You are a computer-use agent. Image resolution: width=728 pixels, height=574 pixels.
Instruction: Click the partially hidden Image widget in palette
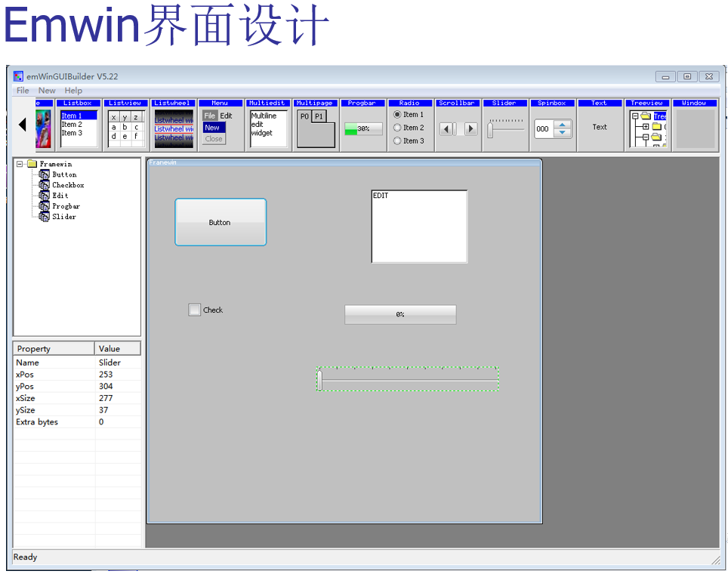pyautogui.click(x=44, y=125)
